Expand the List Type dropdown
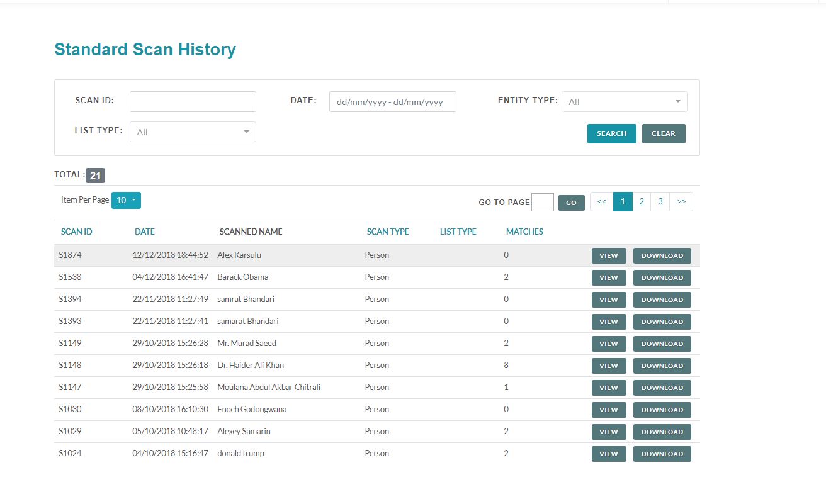This screenshot has height=504, width=826. pos(193,132)
